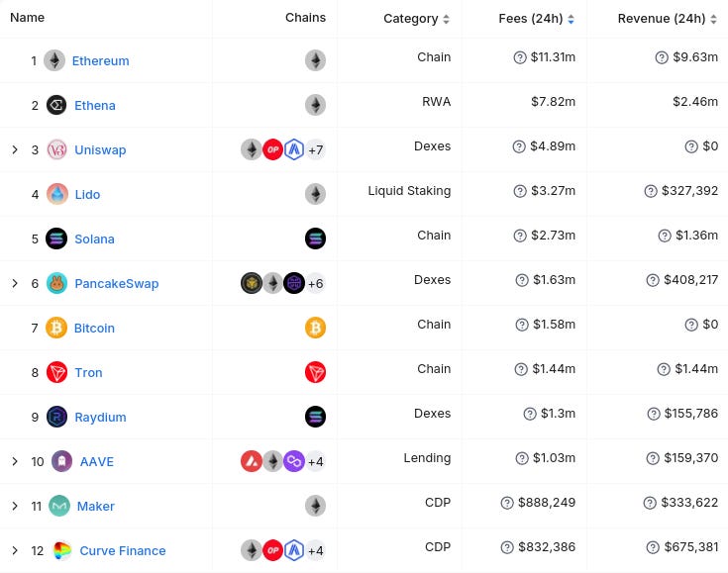
Task: Expand the Maker row
Action: [x=15, y=506]
